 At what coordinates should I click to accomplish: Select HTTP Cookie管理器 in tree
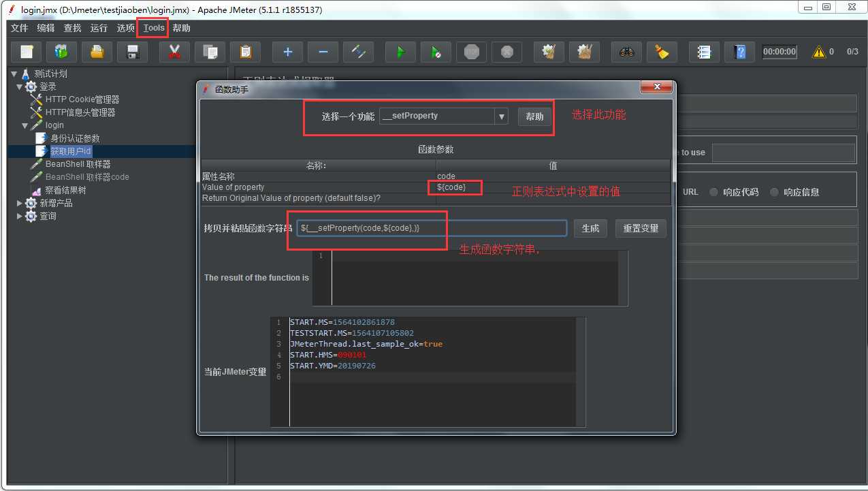(x=82, y=99)
